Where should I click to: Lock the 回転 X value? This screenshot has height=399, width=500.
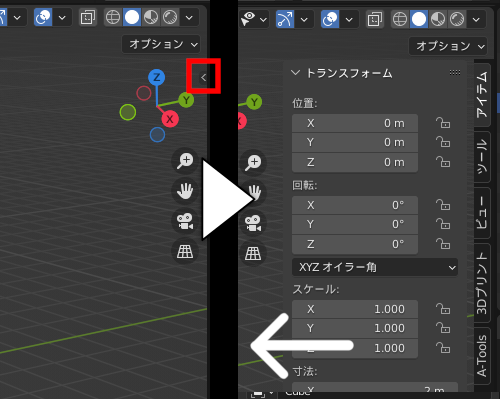(443, 205)
